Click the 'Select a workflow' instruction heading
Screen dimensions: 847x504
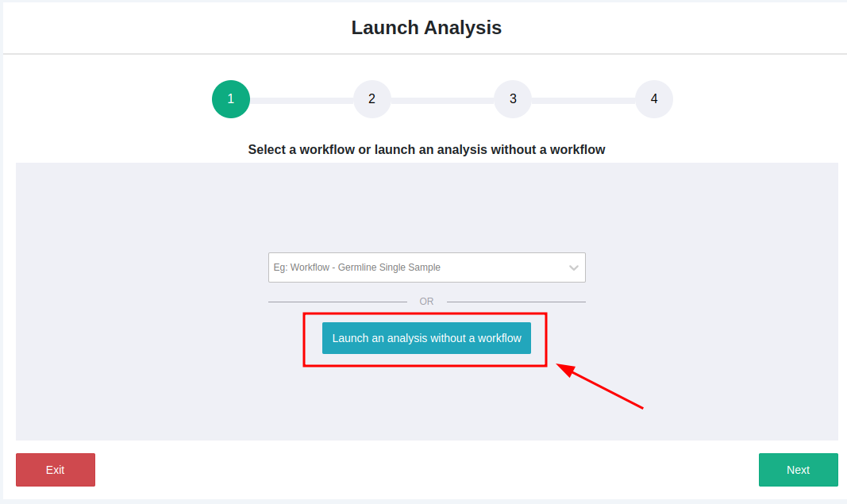[426, 149]
